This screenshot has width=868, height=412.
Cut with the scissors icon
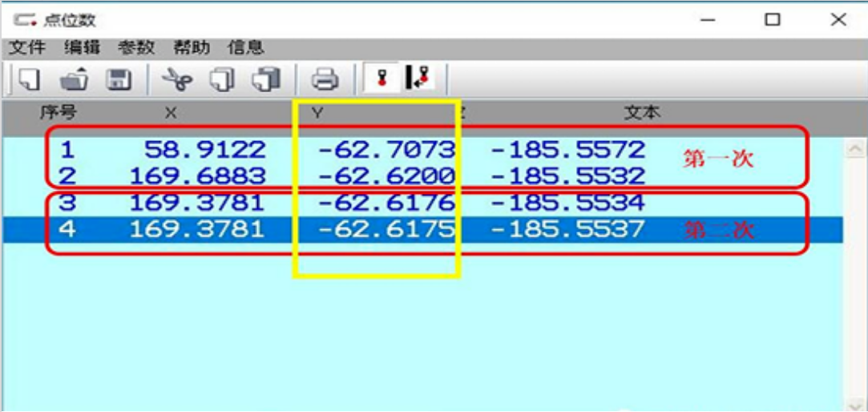tap(177, 80)
